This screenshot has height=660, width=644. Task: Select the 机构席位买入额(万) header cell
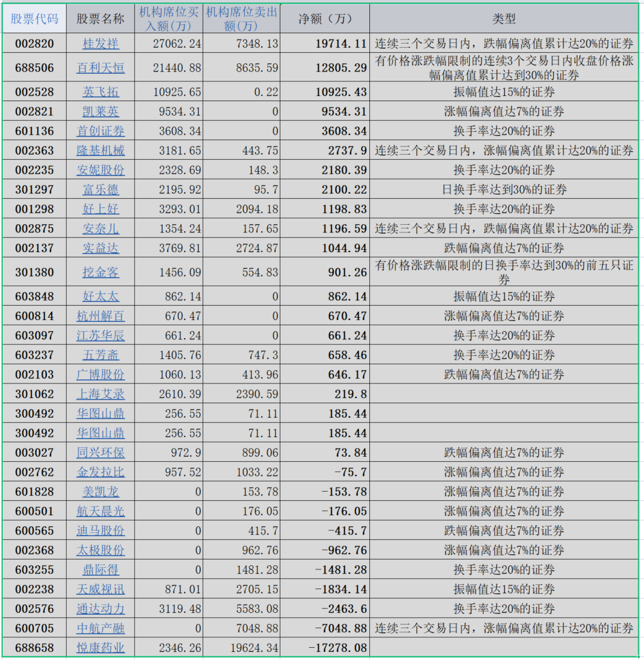point(168,19)
